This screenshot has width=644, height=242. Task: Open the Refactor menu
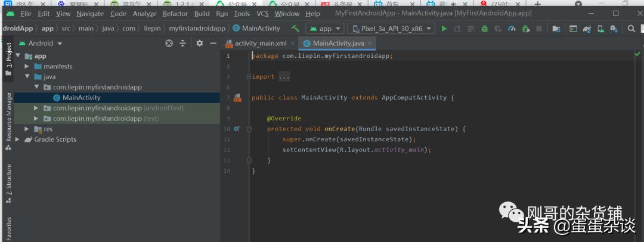(x=175, y=13)
